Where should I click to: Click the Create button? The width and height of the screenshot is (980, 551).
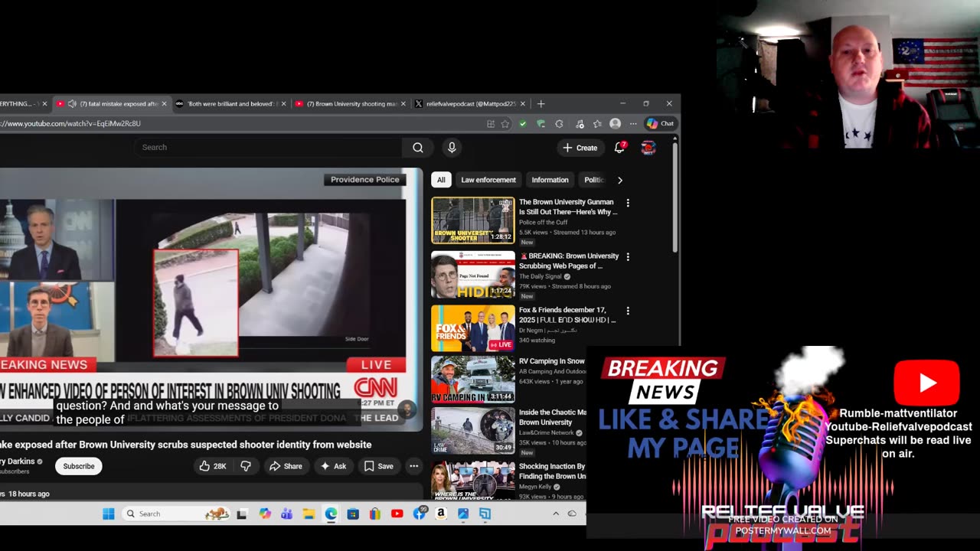click(x=580, y=148)
